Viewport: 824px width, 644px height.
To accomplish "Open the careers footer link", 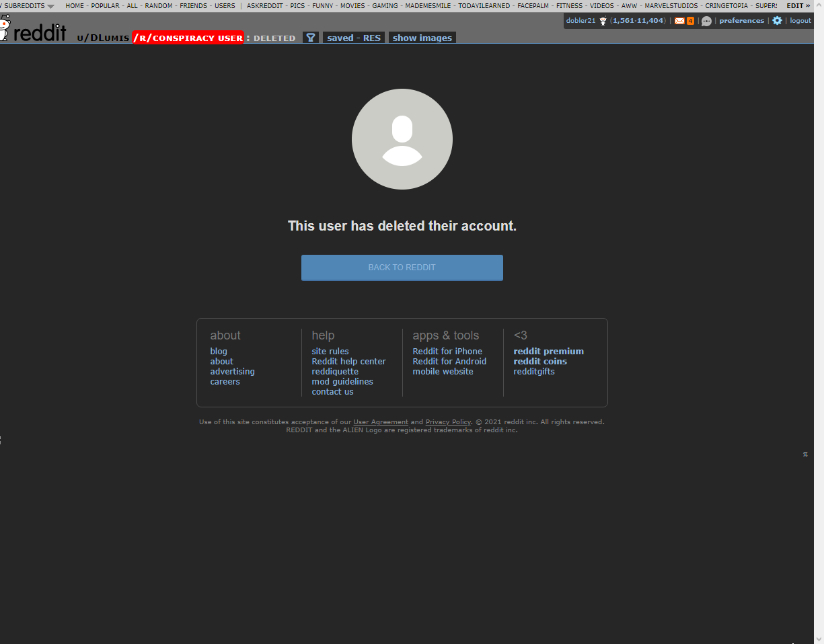I will (x=225, y=382).
